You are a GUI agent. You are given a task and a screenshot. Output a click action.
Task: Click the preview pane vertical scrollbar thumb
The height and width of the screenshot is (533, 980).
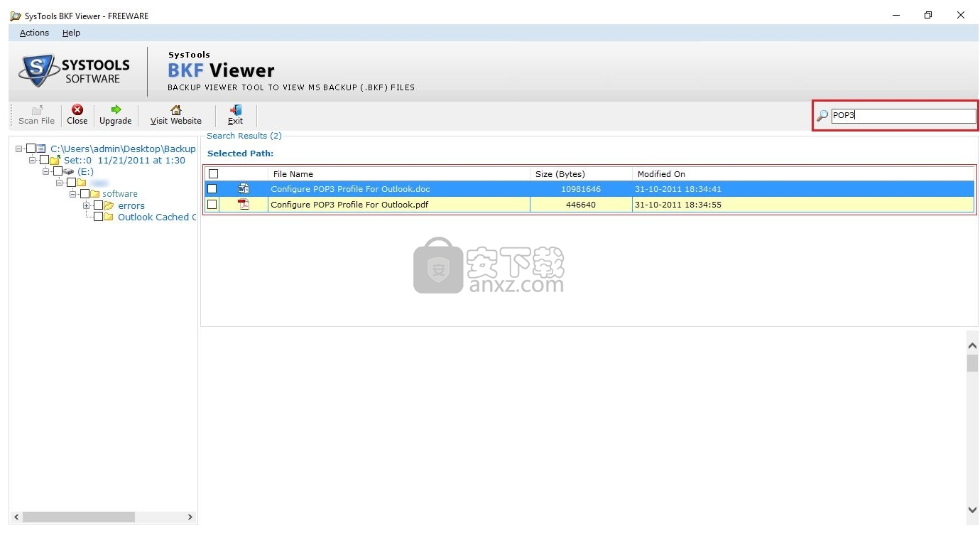pos(973,363)
